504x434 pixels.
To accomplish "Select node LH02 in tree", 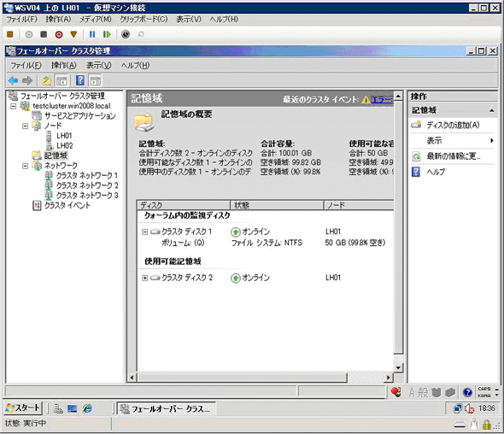I will (65, 145).
